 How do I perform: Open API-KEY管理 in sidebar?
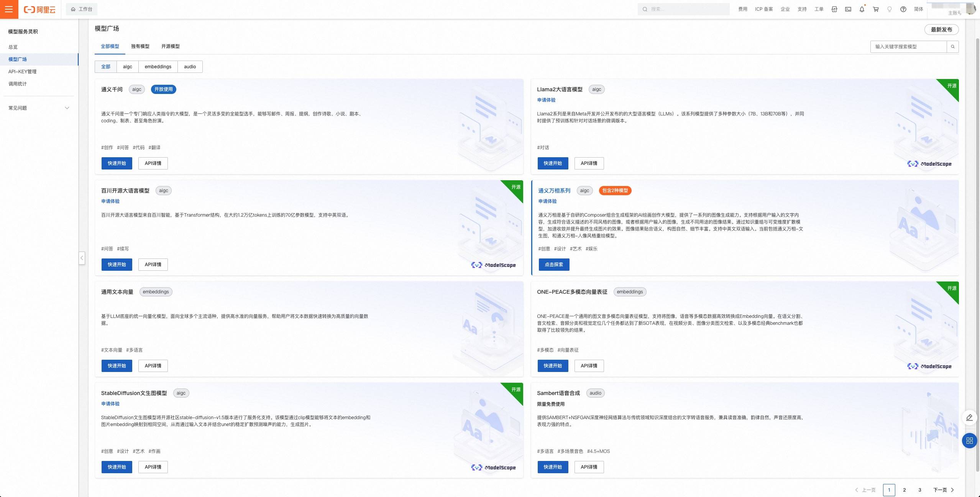[x=23, y=72]
